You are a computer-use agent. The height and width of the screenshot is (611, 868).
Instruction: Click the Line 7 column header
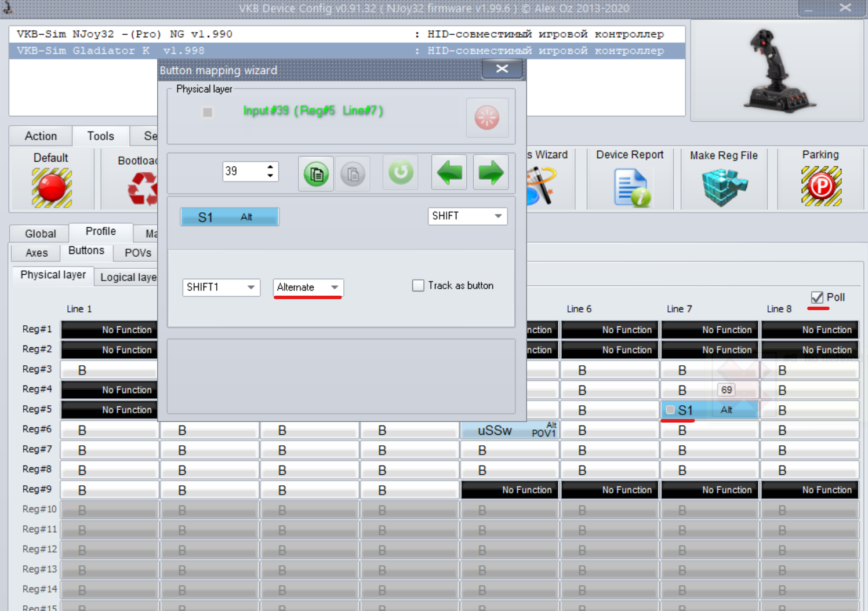pos(679,309)
